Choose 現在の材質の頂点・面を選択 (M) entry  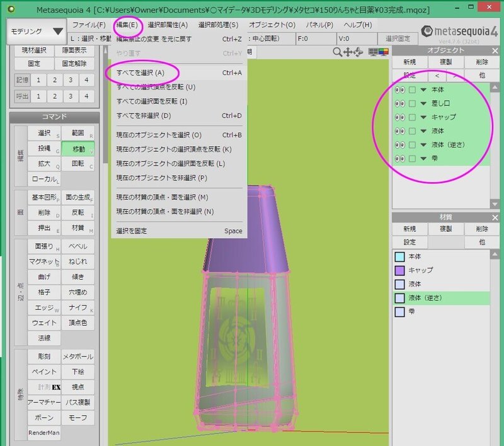point(179,197)
